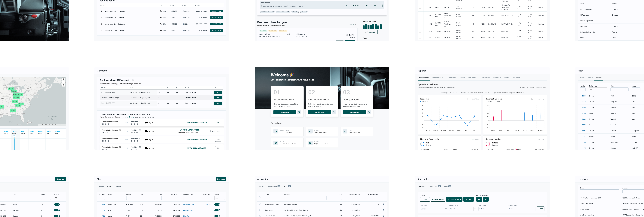
Task: Open the Create a load in 30s icon
Action: 310,143
